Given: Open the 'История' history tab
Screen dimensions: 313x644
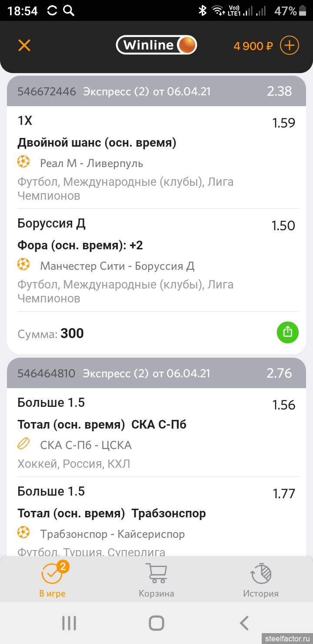Looking at the screenshot, I should (x=261, y=579).
